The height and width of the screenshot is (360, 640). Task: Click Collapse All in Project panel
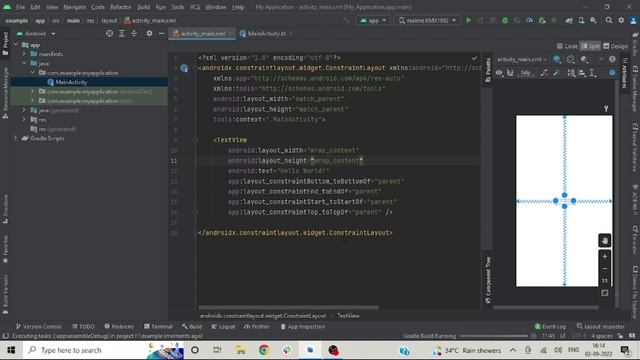pos(134,33)
